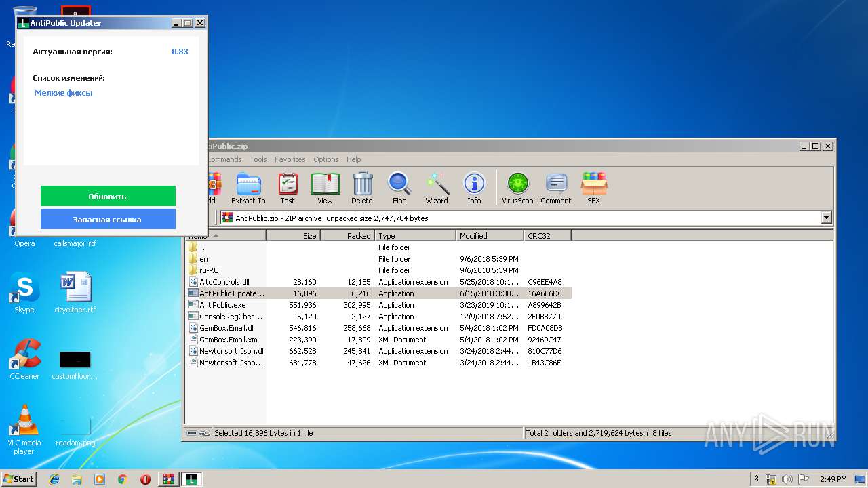Open the Skype desktop shortcut

tap(24, 293)
